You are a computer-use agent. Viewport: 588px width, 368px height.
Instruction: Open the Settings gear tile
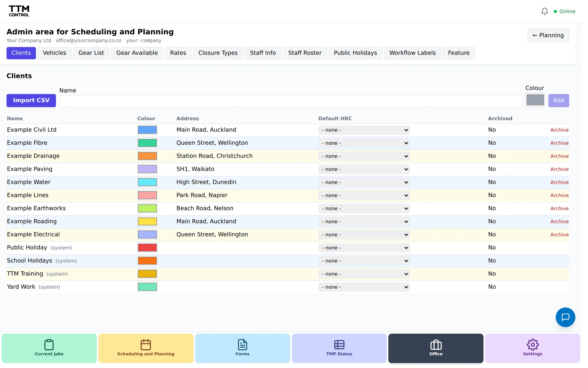(x=532, y=348)
